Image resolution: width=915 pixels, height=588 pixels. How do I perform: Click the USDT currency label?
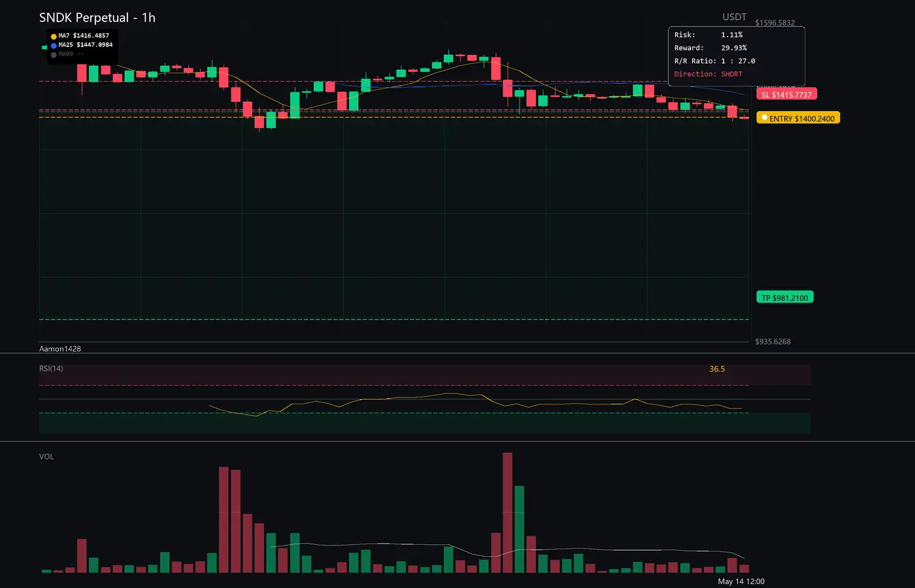coord(735,17)
